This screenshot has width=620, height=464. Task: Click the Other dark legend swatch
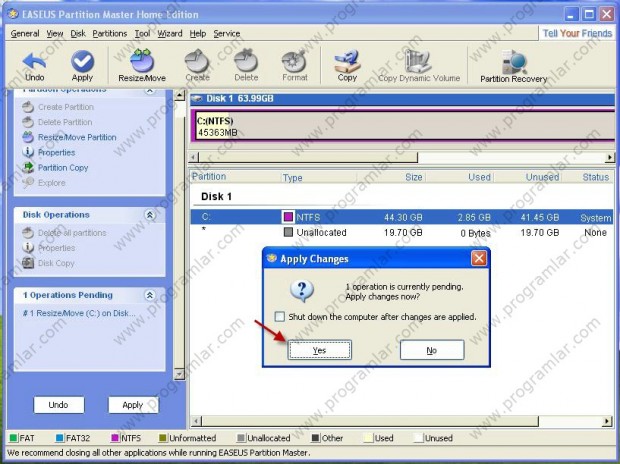pyautogui.click(x=315, y=438)
